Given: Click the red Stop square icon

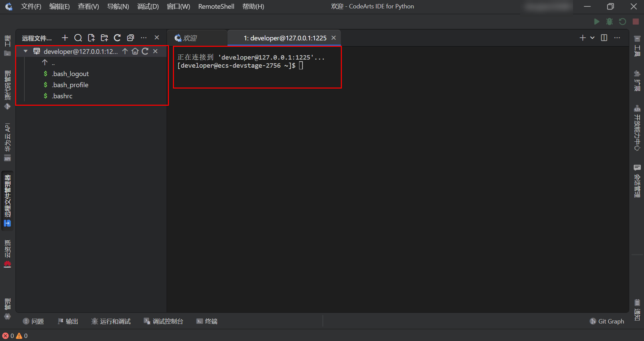Looking at the screenshot, I should (x=636, y=22).
